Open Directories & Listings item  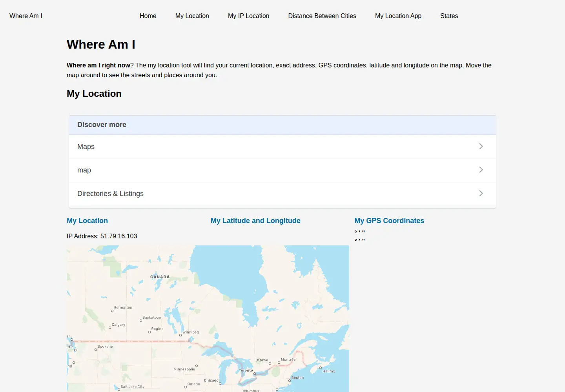tap(282, 194)
